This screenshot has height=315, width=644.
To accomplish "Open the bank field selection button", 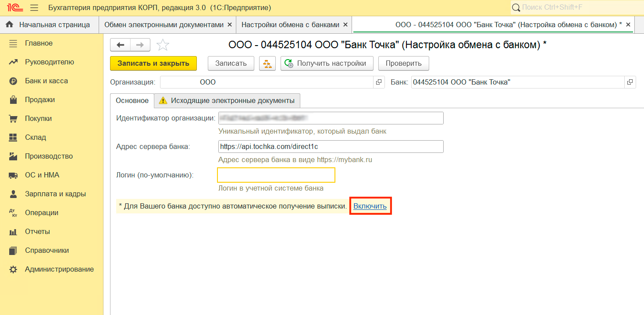I will point(630,82).
